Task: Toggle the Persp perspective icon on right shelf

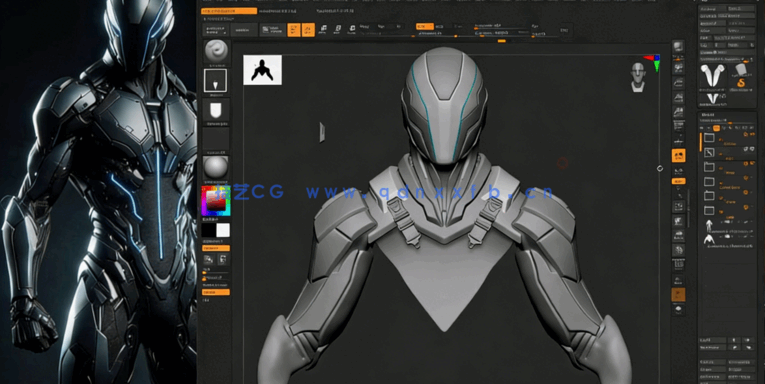Action: pyautogui.click(x=678, y=126)
